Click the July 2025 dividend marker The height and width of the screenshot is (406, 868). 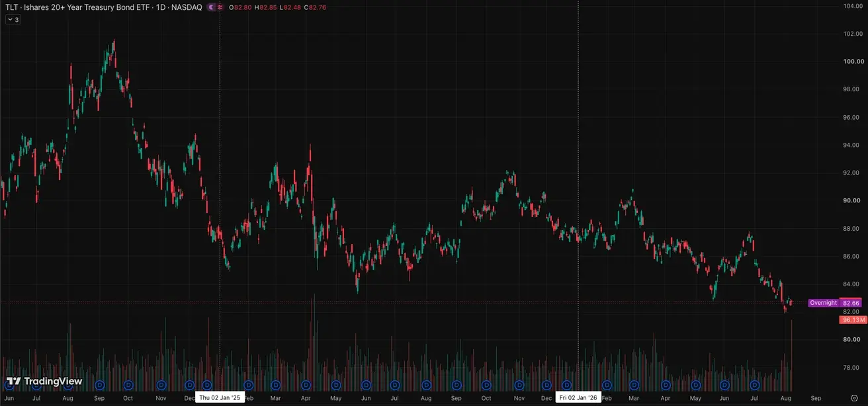[x=395, y=384]
